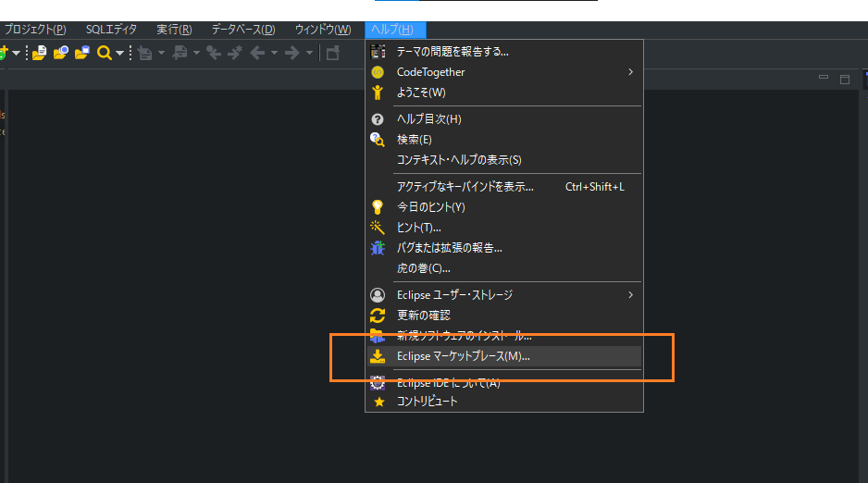Select コンテキスト・ヘルプの表示(S)
The image size is (868, 483).
click(503, 160)
